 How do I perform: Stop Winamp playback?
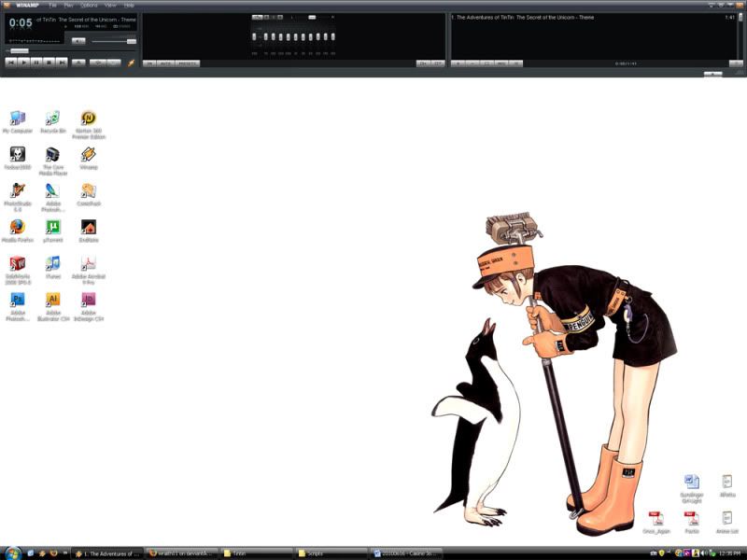pyautogui.click(x=49, y=63)
